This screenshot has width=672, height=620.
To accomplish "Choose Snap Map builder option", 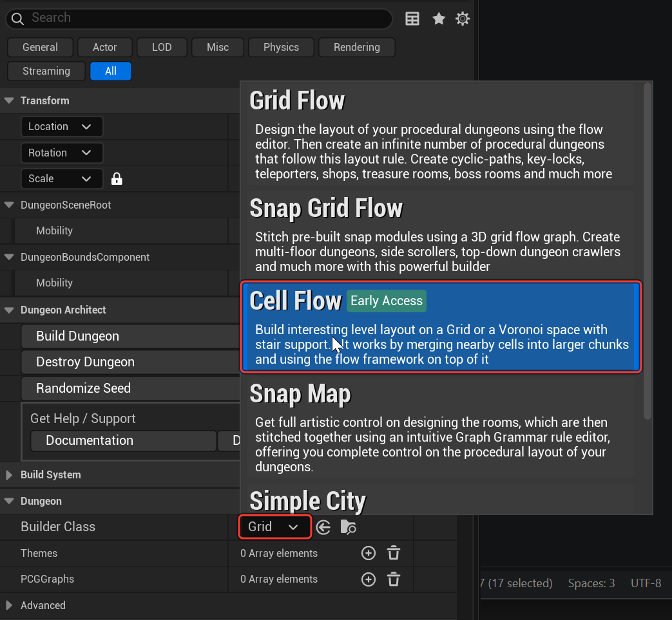I will point(441,427).
